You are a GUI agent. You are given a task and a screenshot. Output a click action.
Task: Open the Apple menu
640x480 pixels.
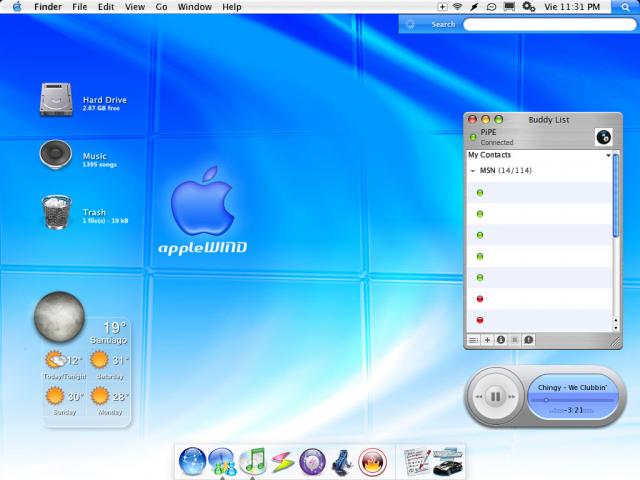tap(17, 7)
